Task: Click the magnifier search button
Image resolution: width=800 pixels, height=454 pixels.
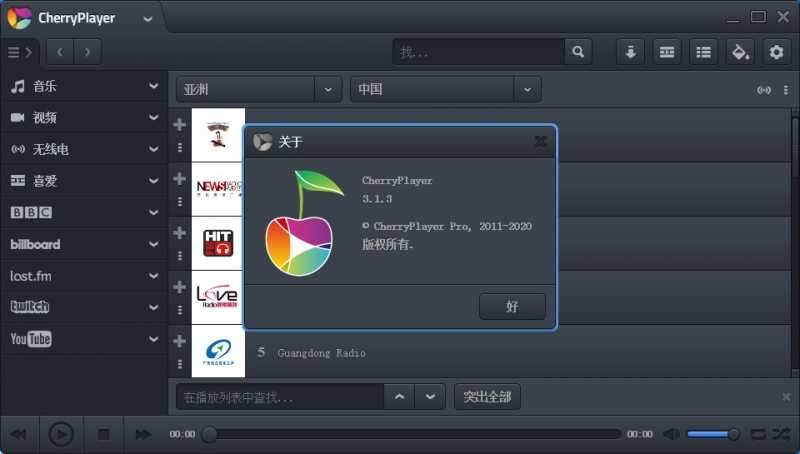Action: point(578,52)
